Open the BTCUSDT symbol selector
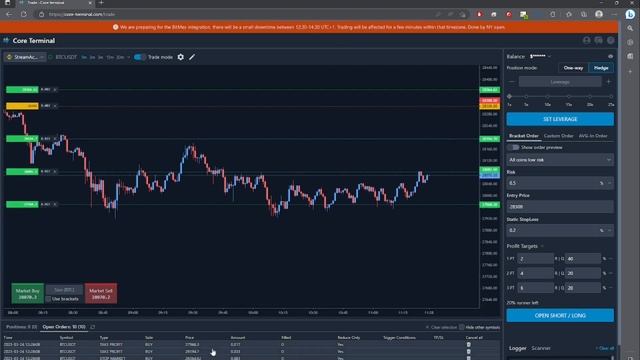 pos(66,57)
